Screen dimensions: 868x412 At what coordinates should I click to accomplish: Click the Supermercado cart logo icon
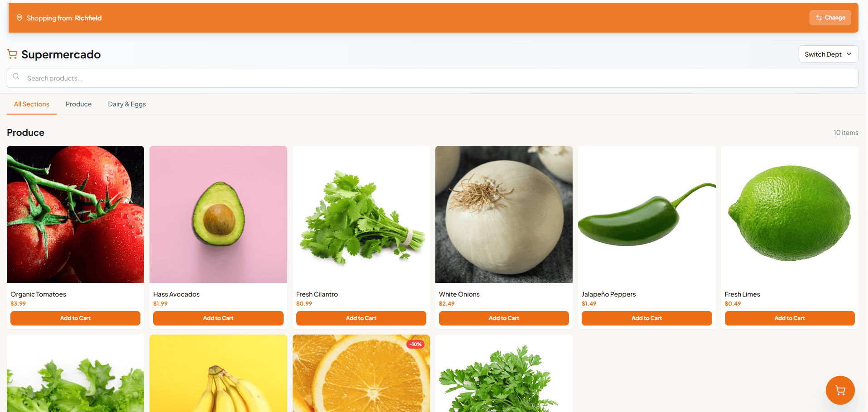12,54
